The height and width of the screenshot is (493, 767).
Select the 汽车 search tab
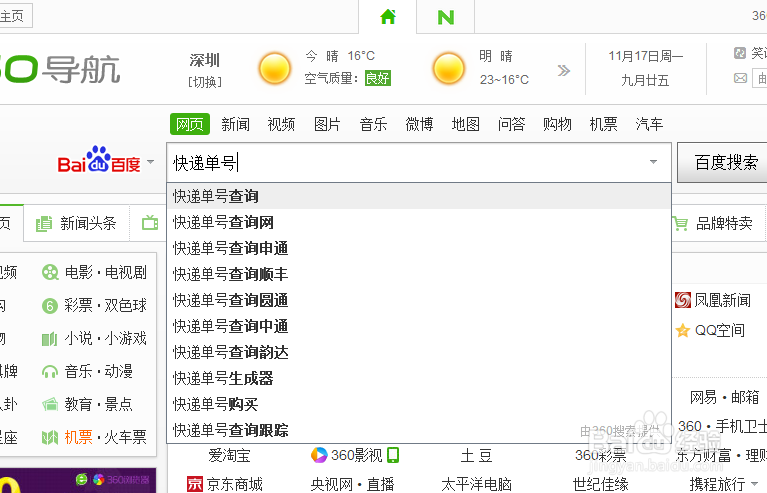click(649, 124)
